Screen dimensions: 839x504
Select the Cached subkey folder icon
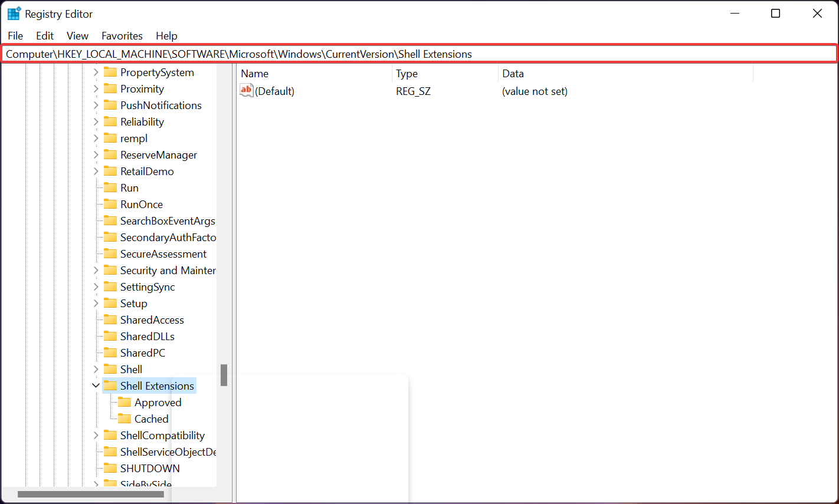[x=124, y=419]
